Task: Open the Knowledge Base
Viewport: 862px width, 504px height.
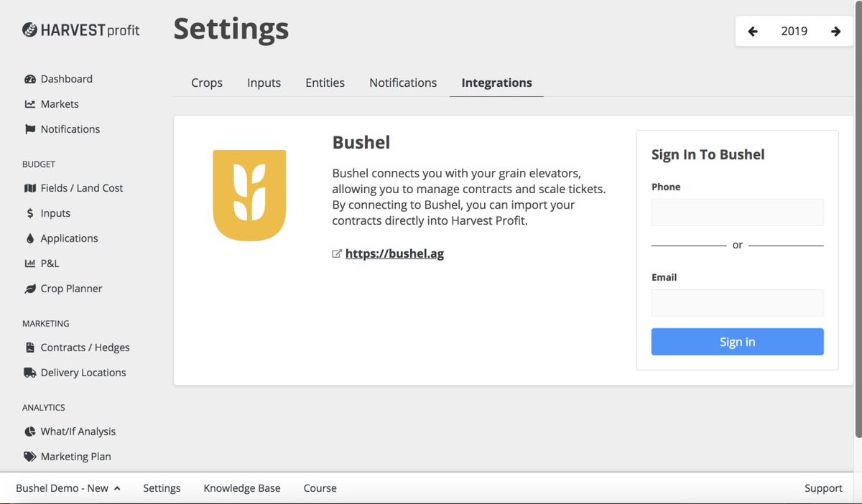Action: click(x=242, y=488)
